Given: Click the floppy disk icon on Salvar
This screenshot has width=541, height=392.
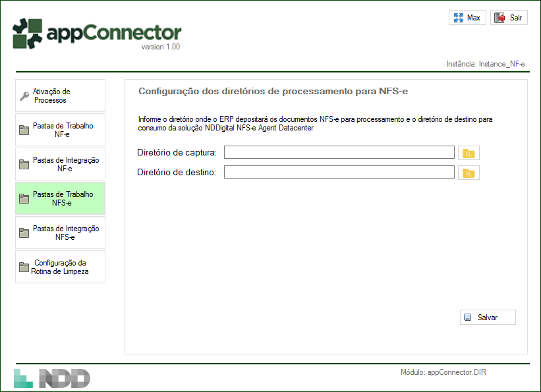Looking at the screenshot, I should 467,317.
